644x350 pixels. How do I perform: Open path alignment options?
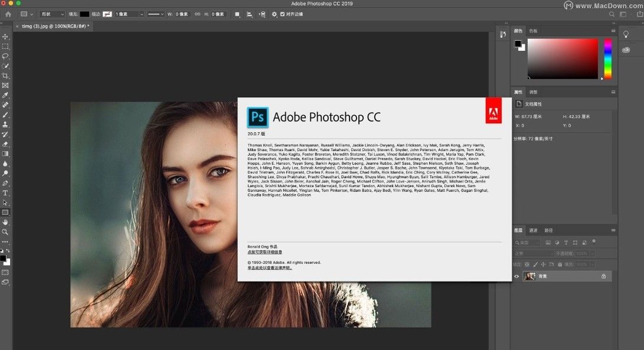(x=249, y=14)
